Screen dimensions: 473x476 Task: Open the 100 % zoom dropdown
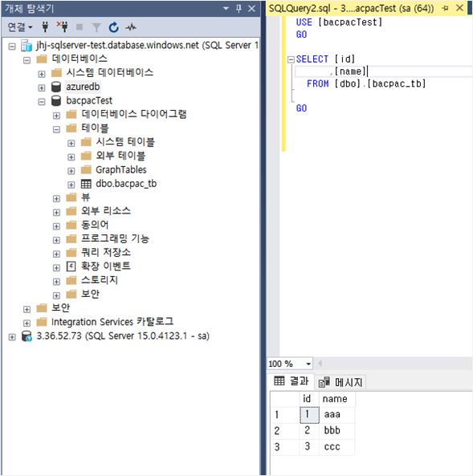click(308, 364)
